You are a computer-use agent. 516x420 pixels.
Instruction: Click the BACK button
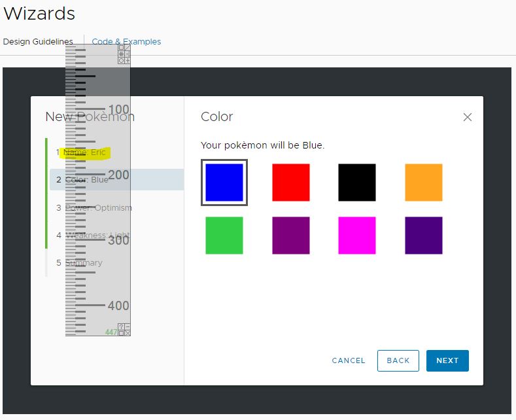(398, 360)
